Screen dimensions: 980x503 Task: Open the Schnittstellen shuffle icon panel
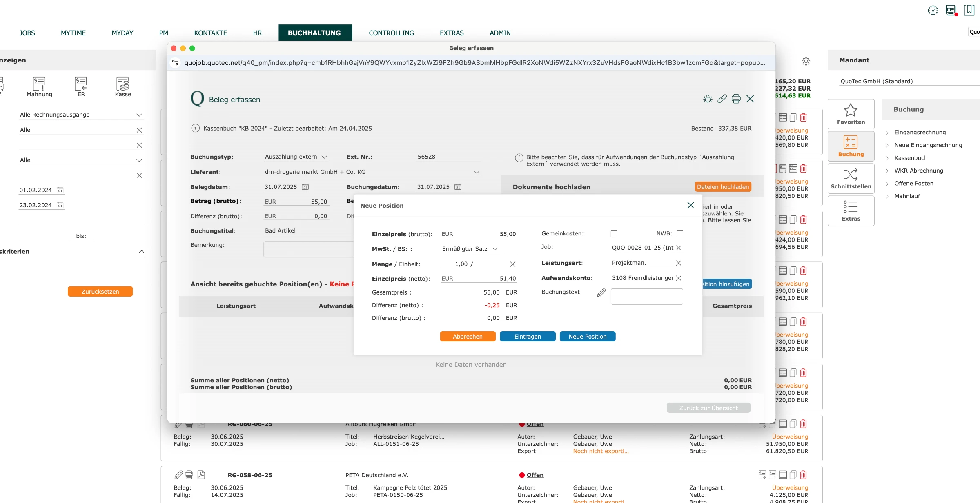point(851,179)
